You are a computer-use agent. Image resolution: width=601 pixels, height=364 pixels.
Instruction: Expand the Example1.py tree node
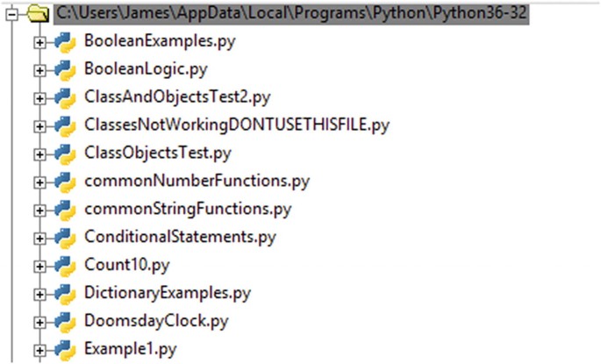click(39, 351)
